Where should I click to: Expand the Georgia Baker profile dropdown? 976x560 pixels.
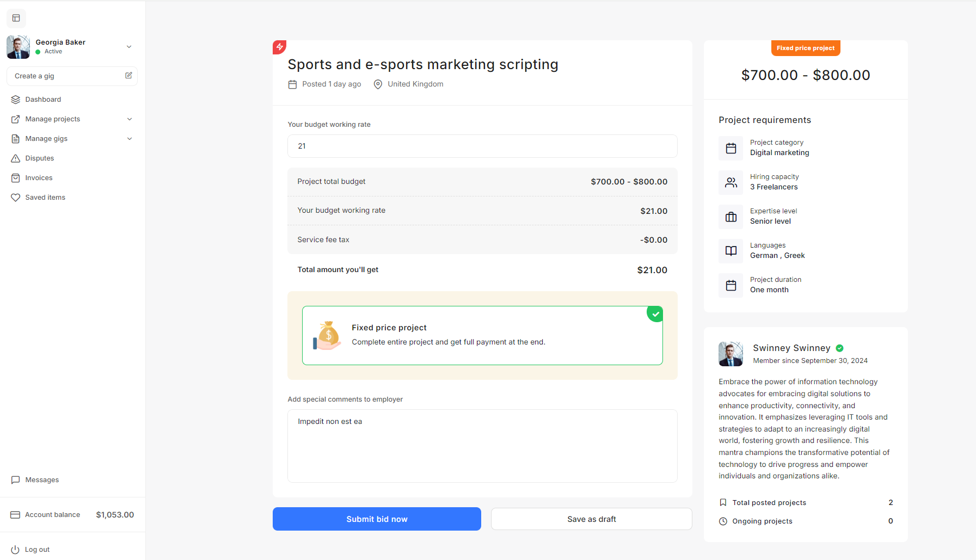(129, 47)
